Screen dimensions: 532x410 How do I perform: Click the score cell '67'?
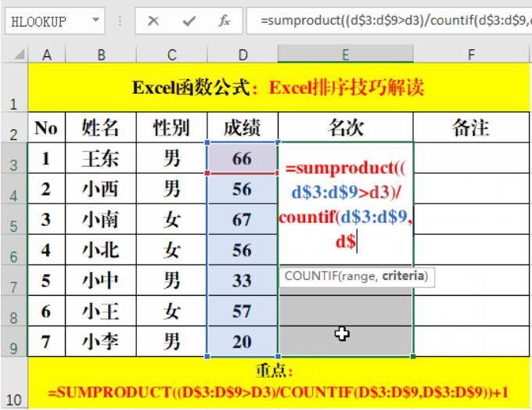click(243, 219)
